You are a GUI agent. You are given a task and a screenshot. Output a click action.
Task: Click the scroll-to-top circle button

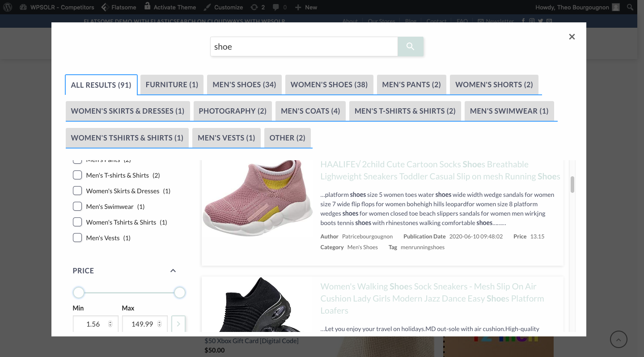619,340
